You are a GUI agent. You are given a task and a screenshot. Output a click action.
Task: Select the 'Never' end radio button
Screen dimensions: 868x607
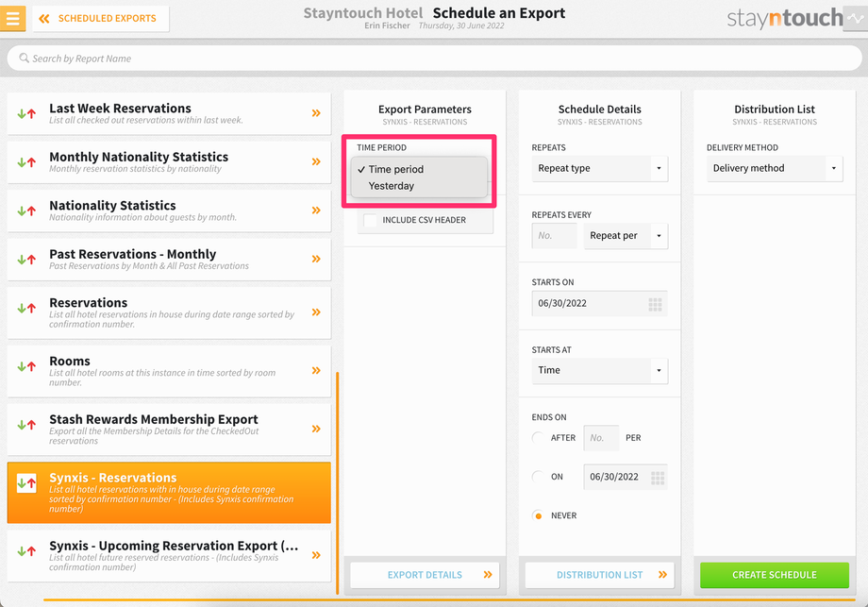[x=538, y=515]
